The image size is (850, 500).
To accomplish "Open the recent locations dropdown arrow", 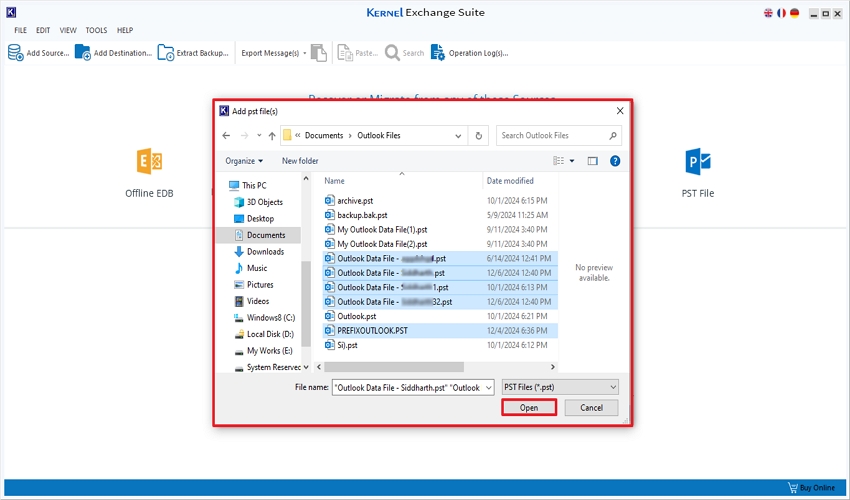I will (259, 136).
